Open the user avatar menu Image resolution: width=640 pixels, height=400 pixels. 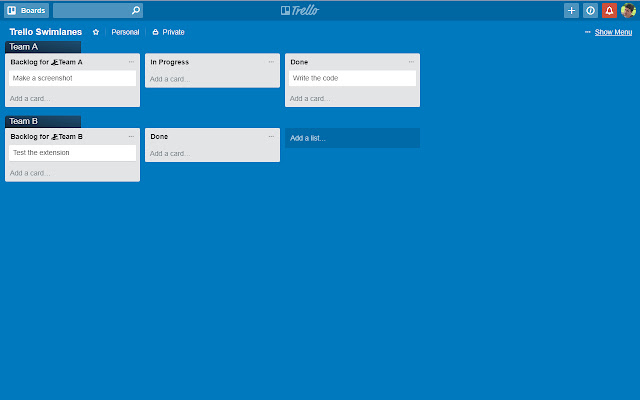tap(628, 11)
